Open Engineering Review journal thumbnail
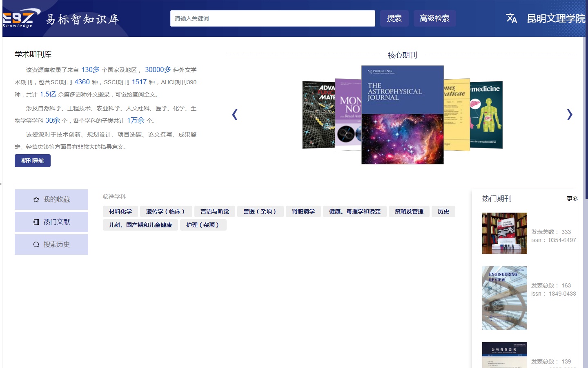This screenshot has height=368, width=588. coord(505,298)
